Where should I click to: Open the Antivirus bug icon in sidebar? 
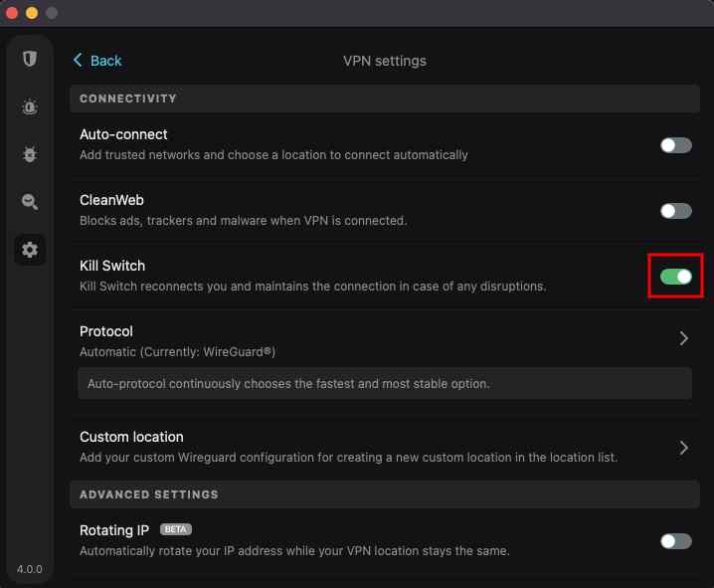(30, 154)
